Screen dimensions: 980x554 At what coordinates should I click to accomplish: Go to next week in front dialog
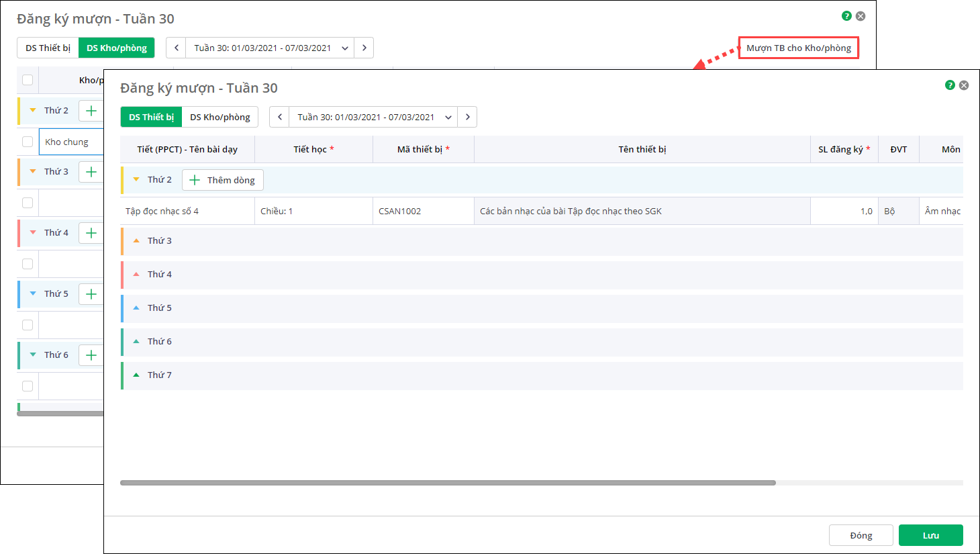467,117
